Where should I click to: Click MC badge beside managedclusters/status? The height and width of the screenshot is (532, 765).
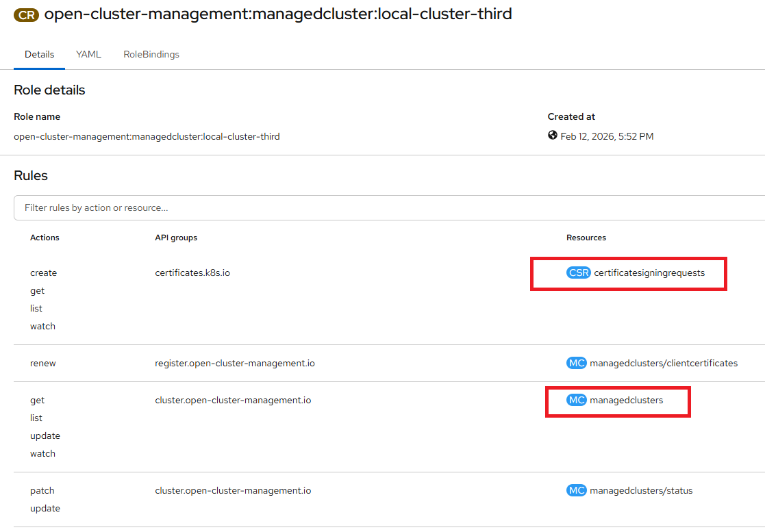tap(577, 491)
